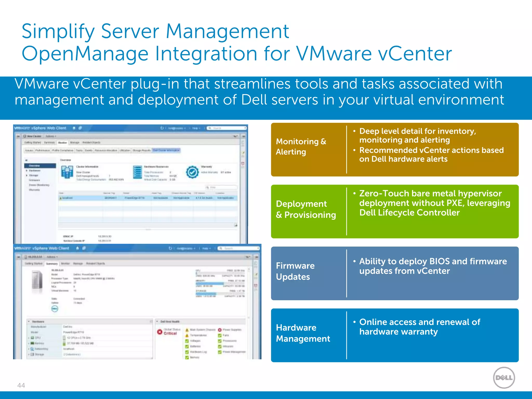This screenshot has height=399, width=532.
Task: Click the Dell logo on the slide
Action: pos(504,378)
